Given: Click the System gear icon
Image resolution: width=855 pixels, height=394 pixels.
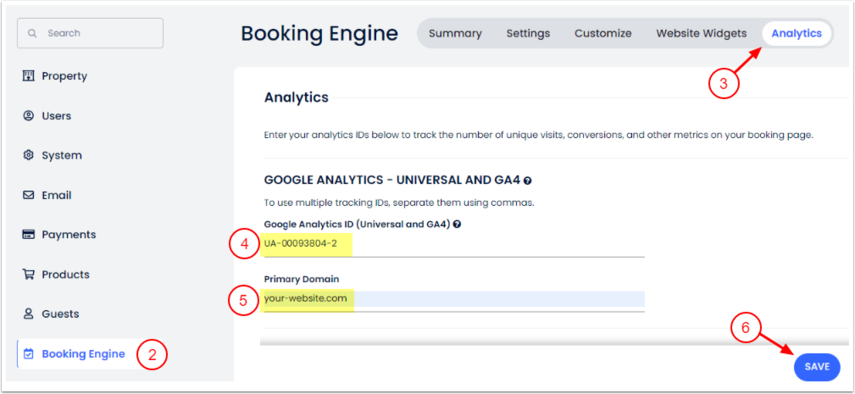Looking at the screenshot, I should [28, 155].
